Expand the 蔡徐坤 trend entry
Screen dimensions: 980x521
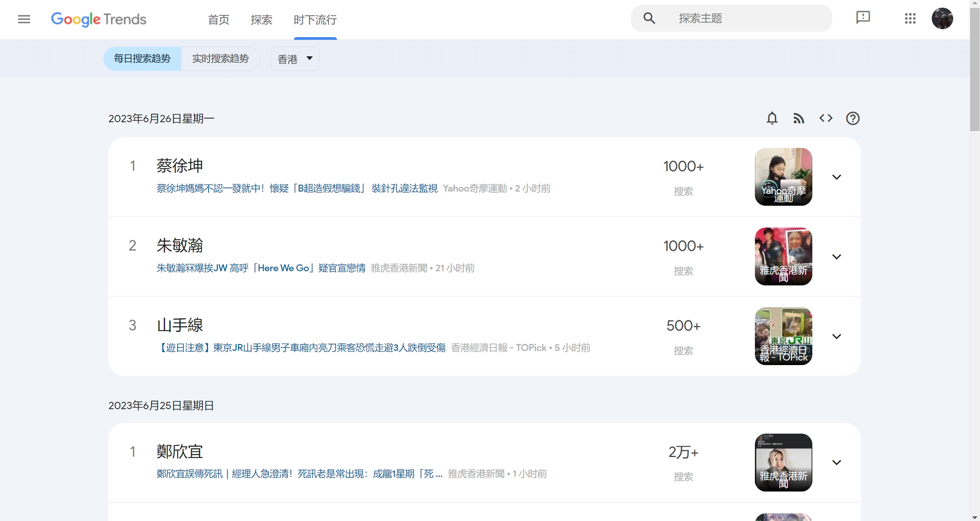(x=837, y=177)
